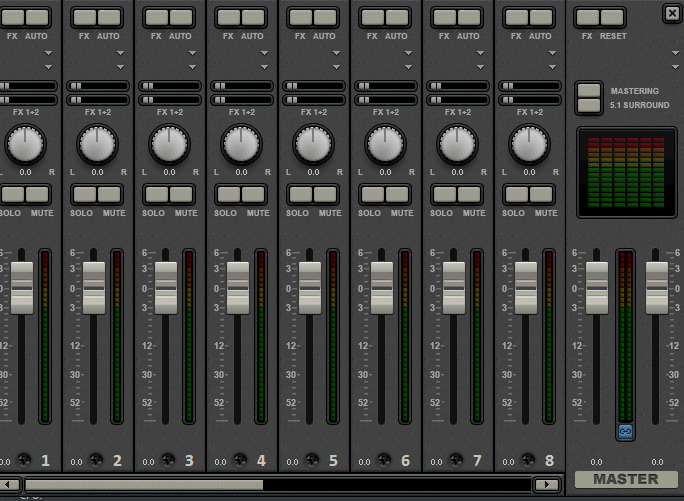The width and height of the screenshot is (684, 501).
Task: Click the pan knob on track 4
Action: (241, 145)
